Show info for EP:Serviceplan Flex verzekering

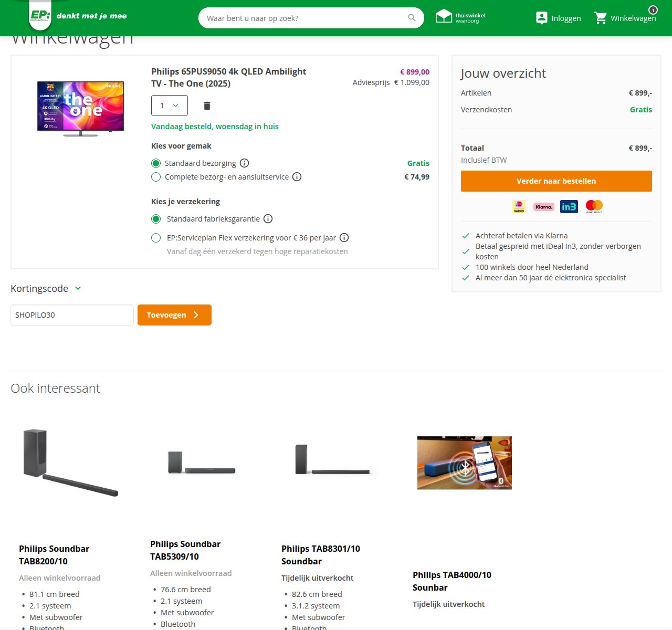point(344,238)
